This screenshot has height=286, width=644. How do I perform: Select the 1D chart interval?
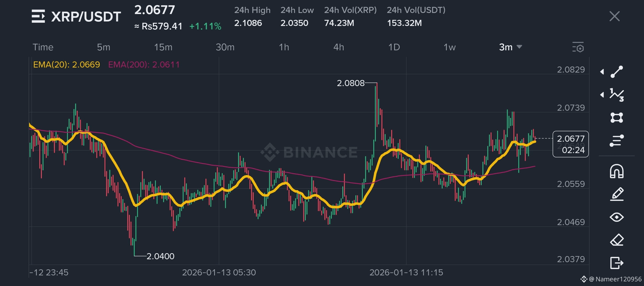pos(394,47)
